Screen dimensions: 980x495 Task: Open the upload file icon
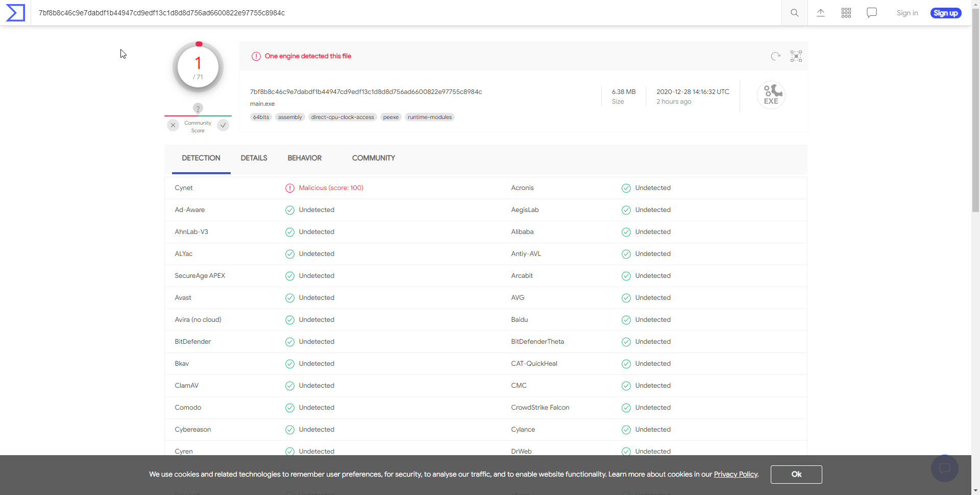(x=820, y=13)
